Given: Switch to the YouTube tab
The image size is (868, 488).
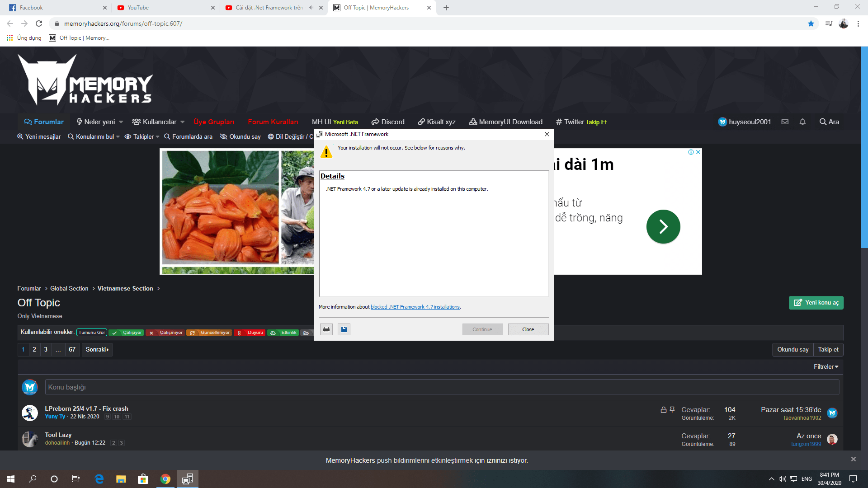Looking at the screenshot, I should click(x=165, y=8).
